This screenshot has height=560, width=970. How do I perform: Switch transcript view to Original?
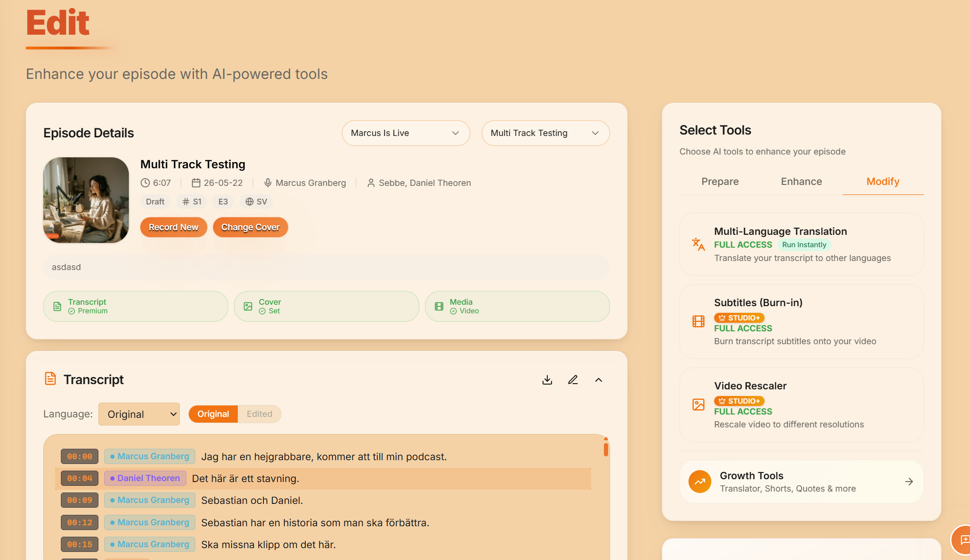click(x=213, y=414)
